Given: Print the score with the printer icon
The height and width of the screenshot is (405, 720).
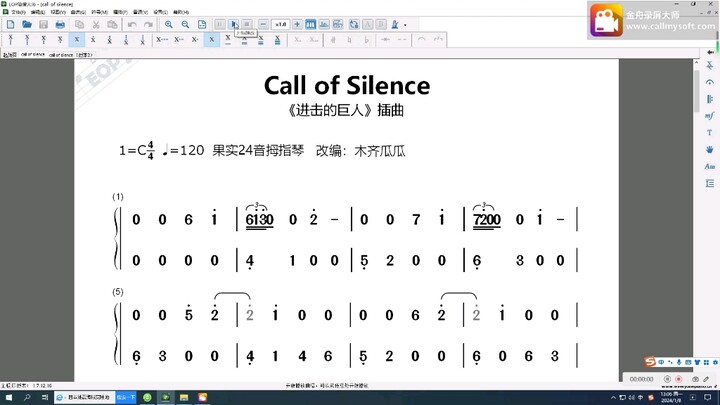Looking at the screenshot, I should pyautogui.click(x=60, y=24).
